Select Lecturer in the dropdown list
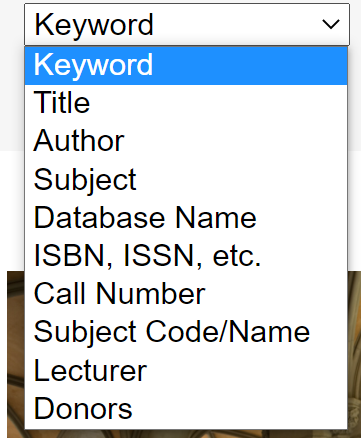Screen dimensions: 361x438 pos(186,370)
